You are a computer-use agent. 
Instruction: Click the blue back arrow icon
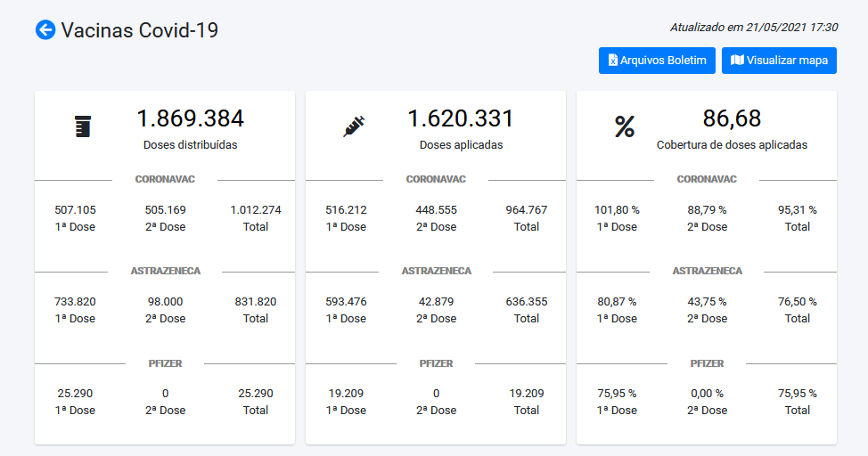pos(45,29)
